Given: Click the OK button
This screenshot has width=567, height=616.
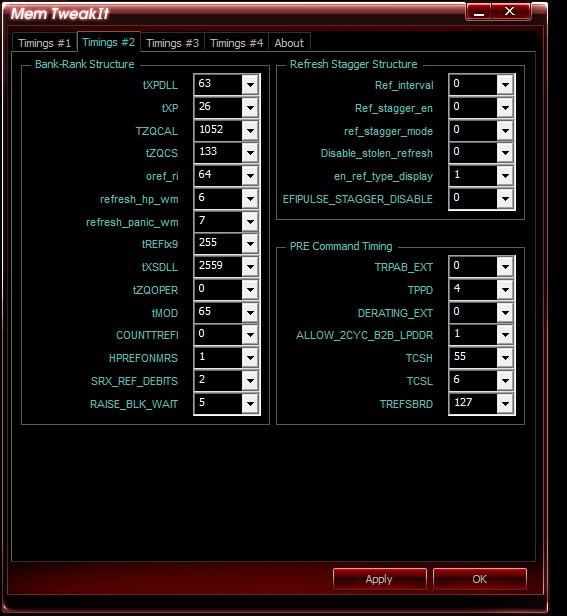Looking at the screenshot, I should pyautogui.click(x=479, y=579).
